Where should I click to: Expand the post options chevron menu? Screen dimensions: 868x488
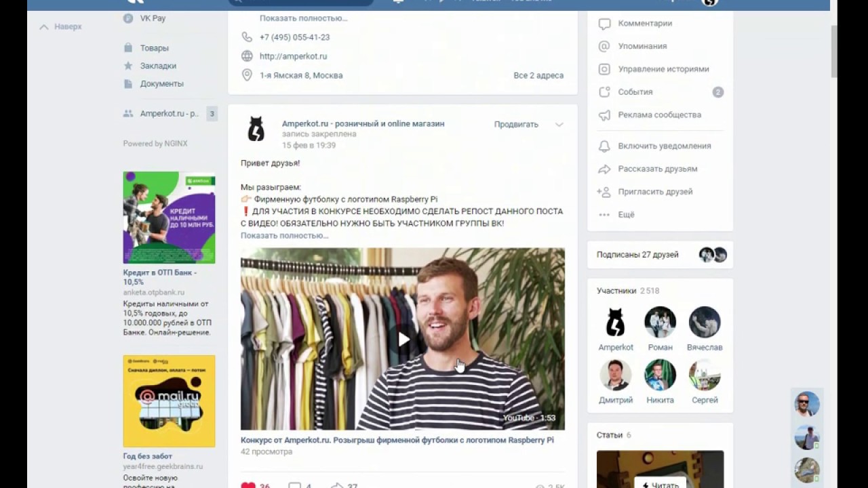coord(559,125)
